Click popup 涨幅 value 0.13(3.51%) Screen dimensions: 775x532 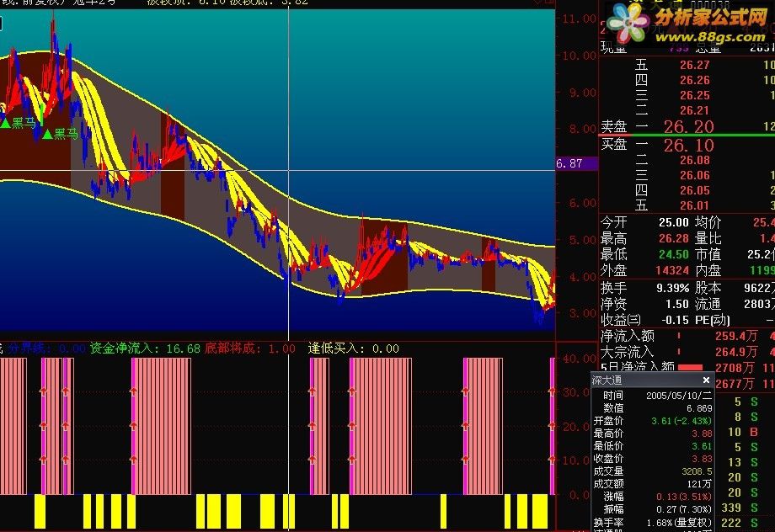pyautogui.click(x=684, y=497)
